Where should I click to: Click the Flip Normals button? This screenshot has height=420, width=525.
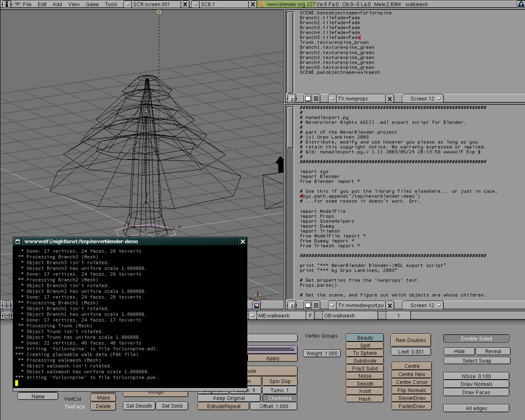pyautogui.click(x=411, y=390)
